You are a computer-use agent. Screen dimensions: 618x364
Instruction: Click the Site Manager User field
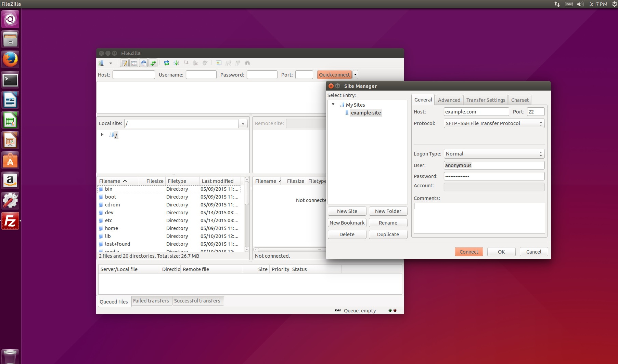[x=494, y=165]
